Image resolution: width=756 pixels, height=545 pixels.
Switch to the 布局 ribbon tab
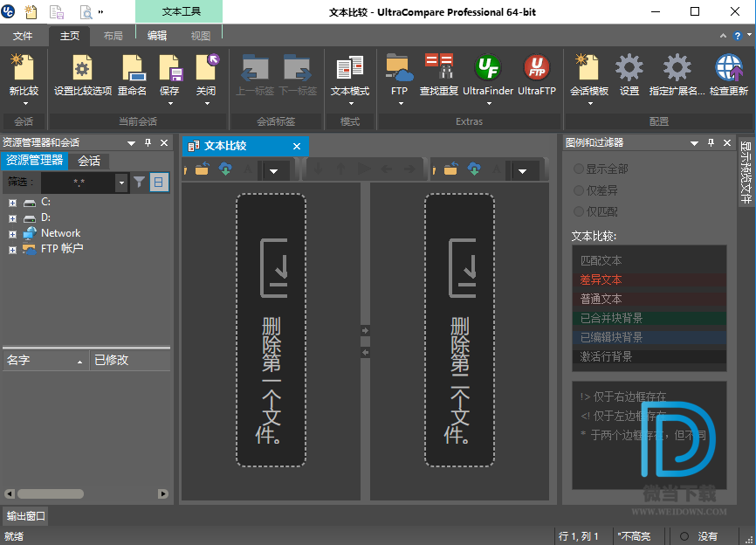click(x=113, y=36)
